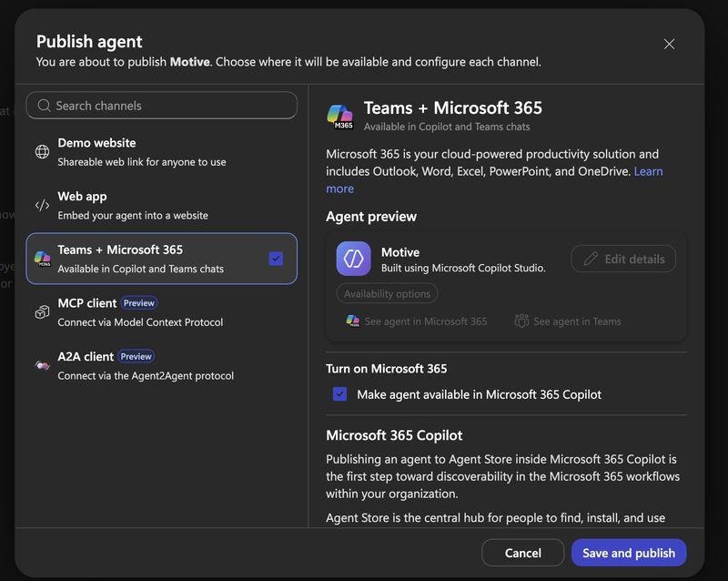Image resolution: width=728 pixels, height=581 pixels.
Task: Click the code brackets icon for Web app
Action: (x=42, y=205)
